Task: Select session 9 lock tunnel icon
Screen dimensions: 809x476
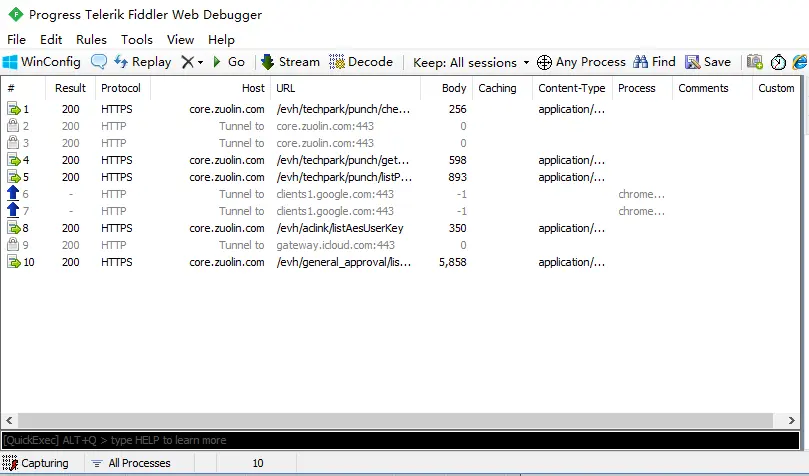Action: coord(13,244)
